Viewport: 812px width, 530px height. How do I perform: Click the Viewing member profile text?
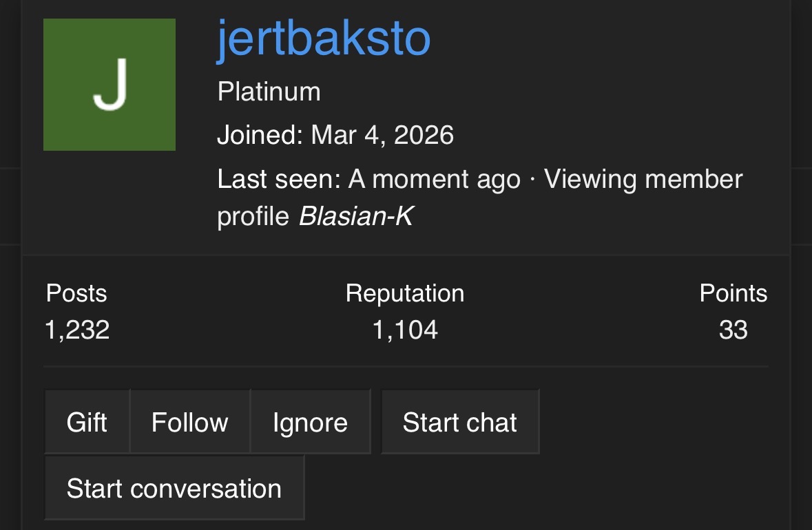480,198
